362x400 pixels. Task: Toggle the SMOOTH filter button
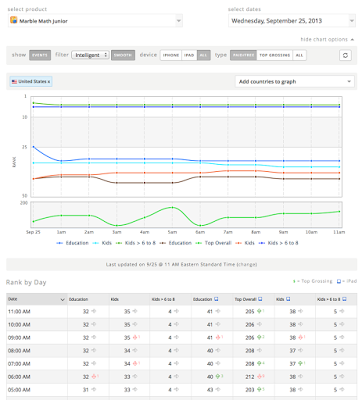click(x=123, y=55)
